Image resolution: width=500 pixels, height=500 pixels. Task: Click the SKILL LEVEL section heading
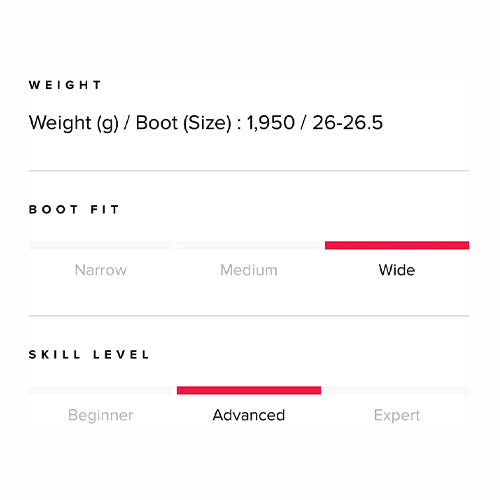[x=89, y=354]
